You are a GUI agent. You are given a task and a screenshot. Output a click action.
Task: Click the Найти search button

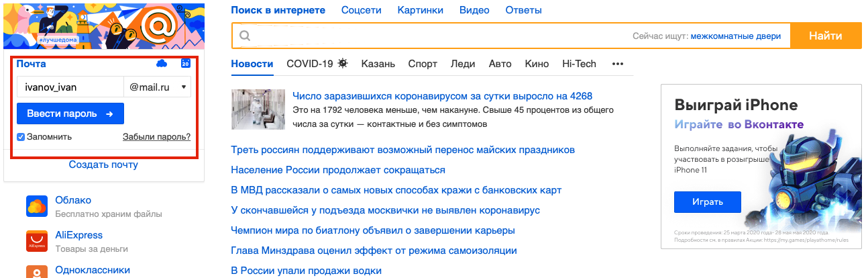tap(826, 36)
